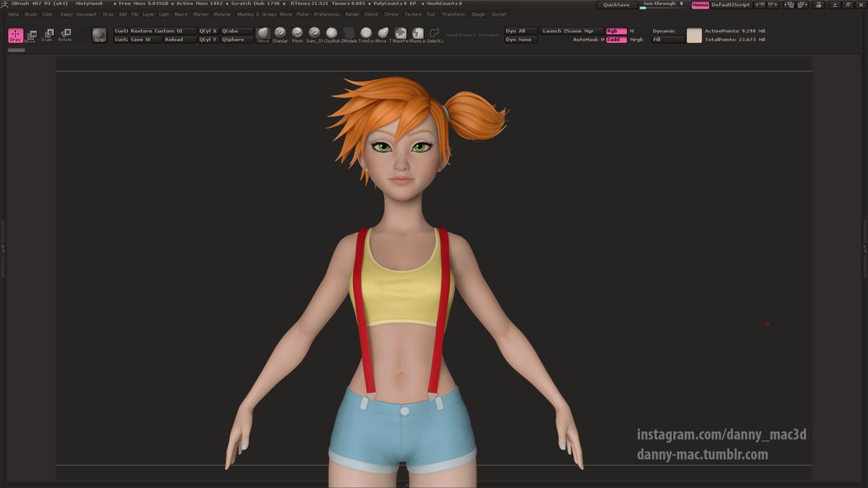868x488 pixels.
Task: Toggle Zadd sculpt mode
Action: [616, 40]
